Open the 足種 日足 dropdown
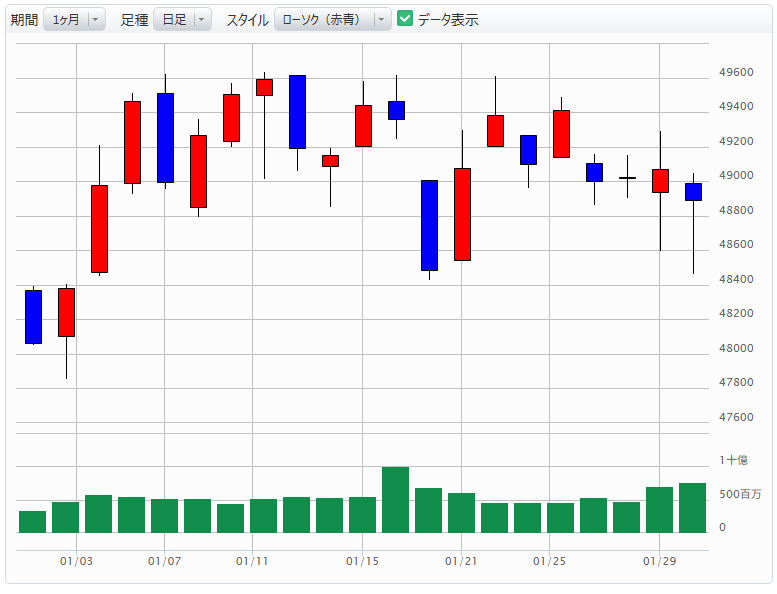Screen dimensions: 777x594 pyautogui.click(x=182, y=19)
